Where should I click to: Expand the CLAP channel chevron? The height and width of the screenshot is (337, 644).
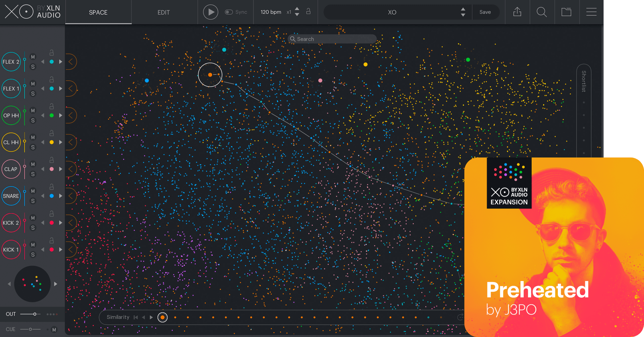[71, 169]
